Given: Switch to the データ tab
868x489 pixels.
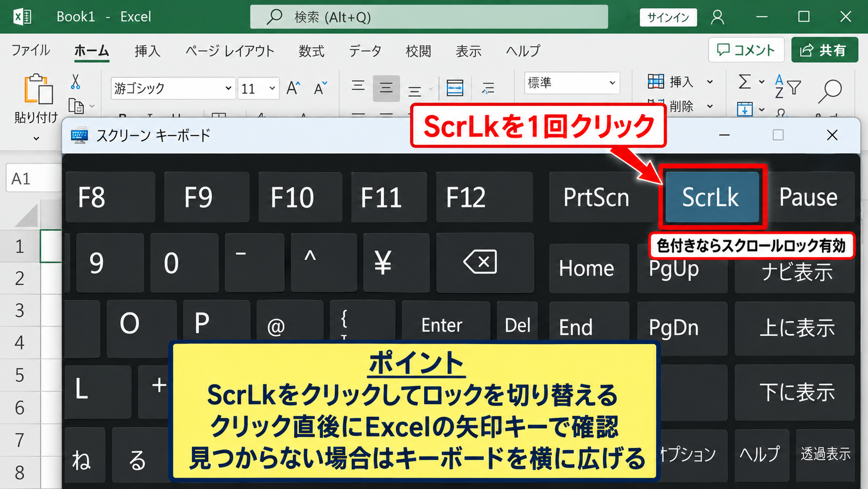Looking at the screenshot, I should coord(365,50).
